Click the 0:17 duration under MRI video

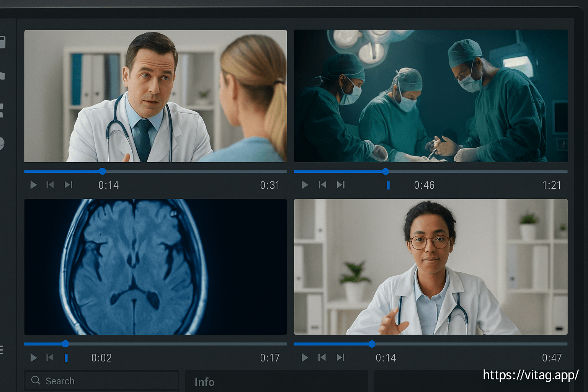pos(270,358)
